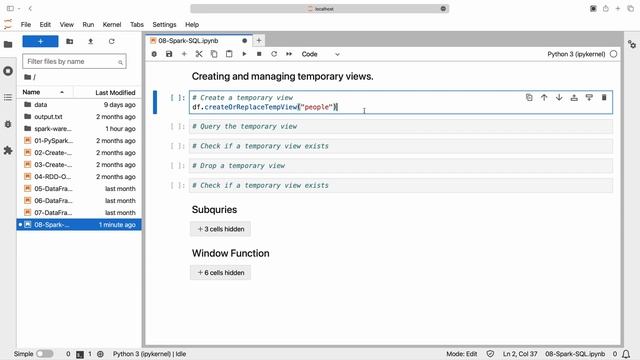The image size is (640, 360).
Task: Paste cell from clipboard
Action: pyautogui.click(x=229, y=54)
